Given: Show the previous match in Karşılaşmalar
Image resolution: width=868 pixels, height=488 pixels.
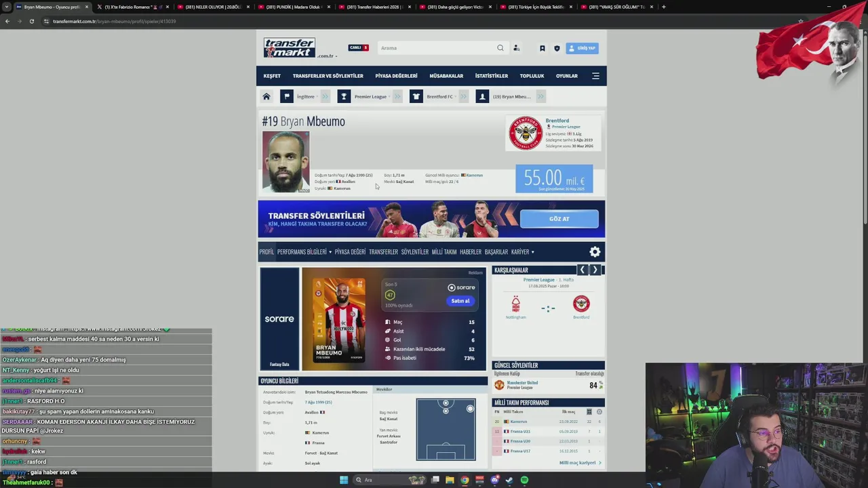Looking at the screenshot, I should click(582, 270).
